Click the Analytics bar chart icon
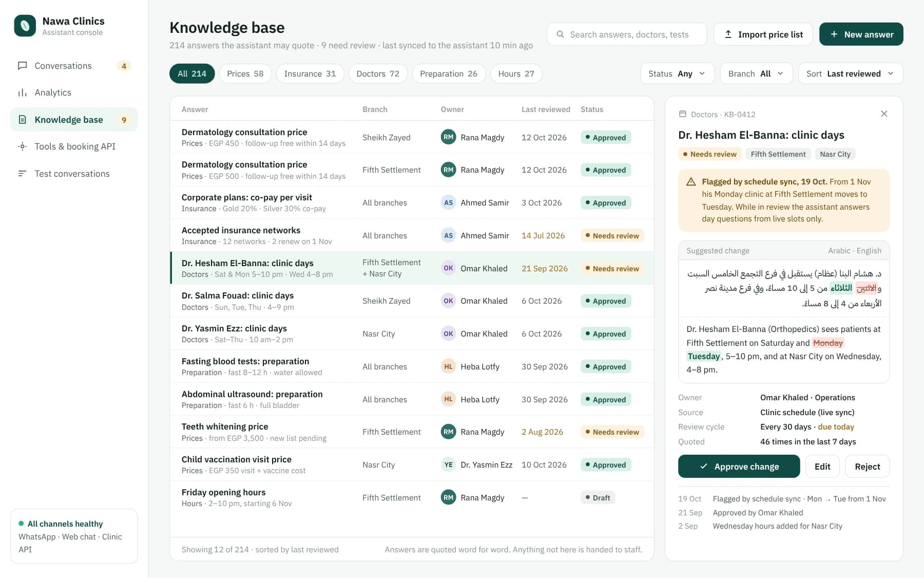Viewport: 924px width, 578px height. 22,92
